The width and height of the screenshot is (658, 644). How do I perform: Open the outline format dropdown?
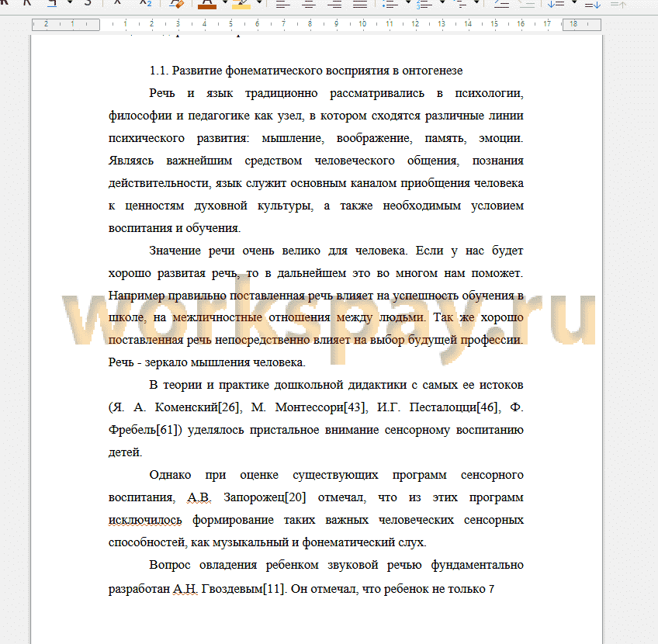pyautogui.click(x=476, y=3)
